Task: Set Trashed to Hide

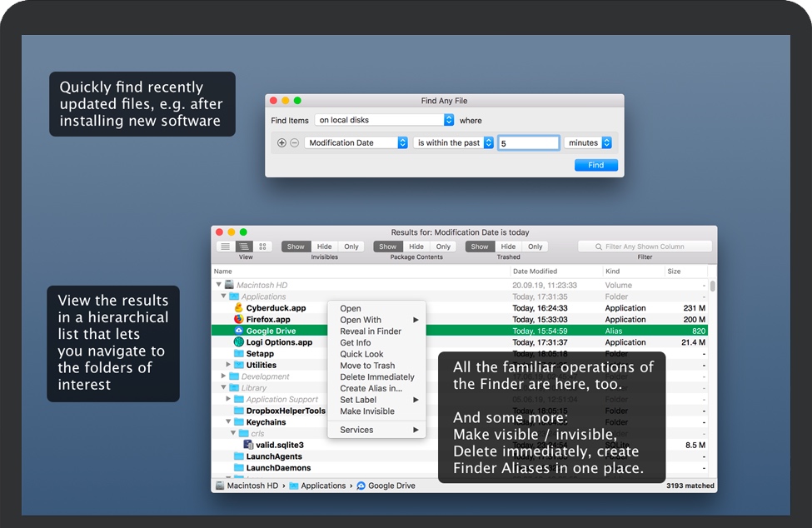Action: (508, 247)
